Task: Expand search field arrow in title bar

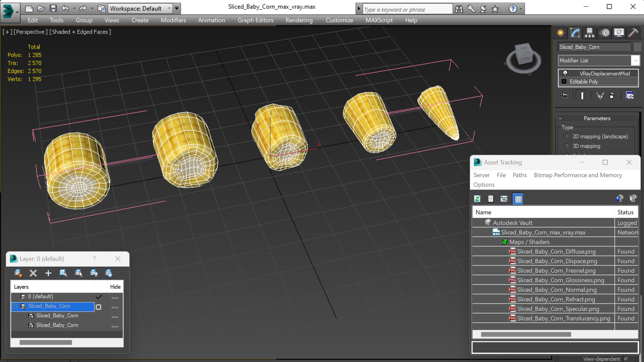Action: click(359, 9)
